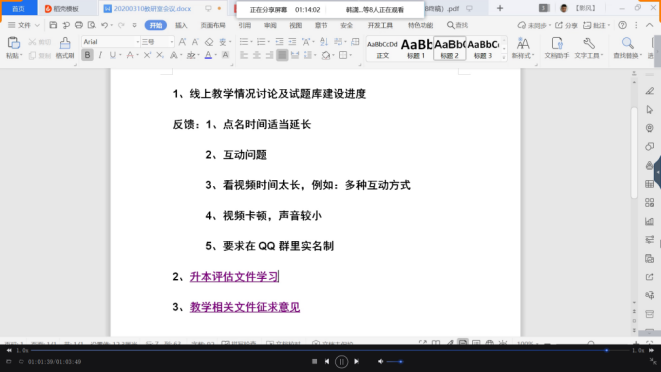Click the video player volume slider
This screenshot has height=372, width=661.
tap(395, 361)
